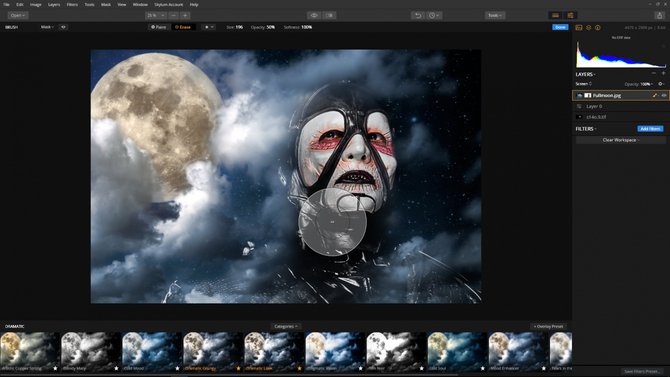The width and height of the screenshot is (670, 377).
Task: Open the Image menu
Action: (35, 5)
